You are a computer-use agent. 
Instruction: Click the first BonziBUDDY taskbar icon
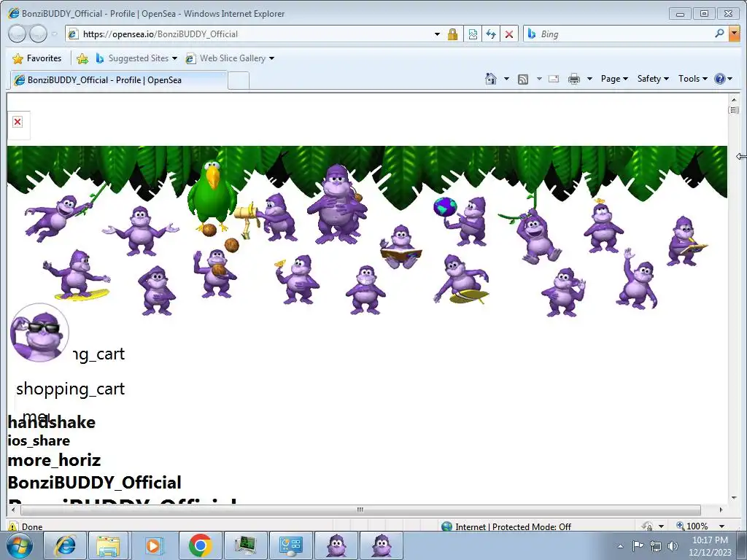pyautogui.click(x=336, y=545)
